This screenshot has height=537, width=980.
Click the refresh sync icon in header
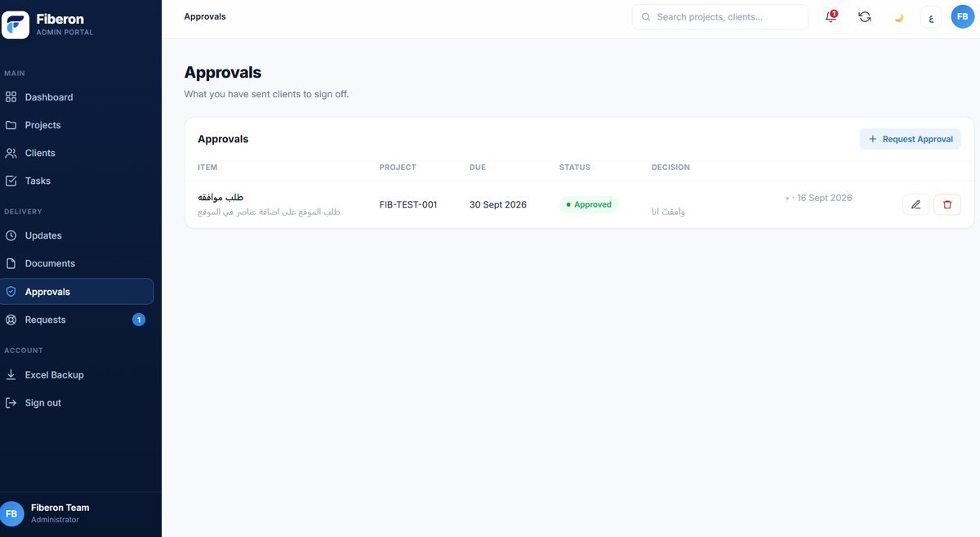pyautogui.click(x=865, y=16)
